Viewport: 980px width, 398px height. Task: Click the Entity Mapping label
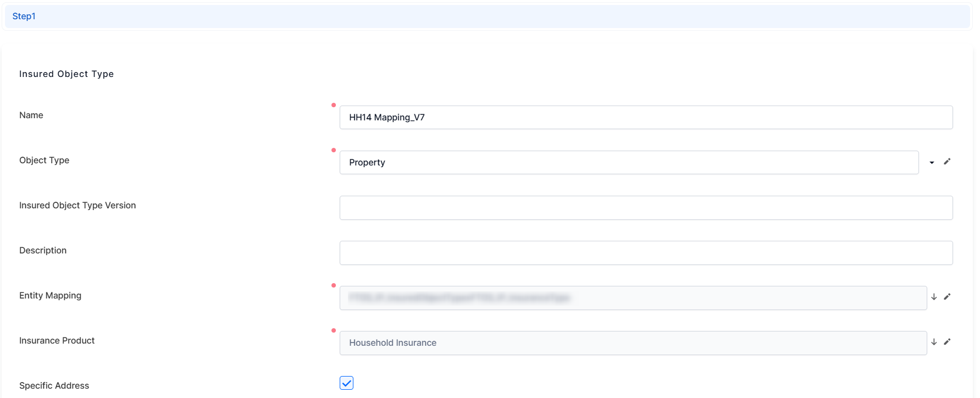[x=50, y=296]
